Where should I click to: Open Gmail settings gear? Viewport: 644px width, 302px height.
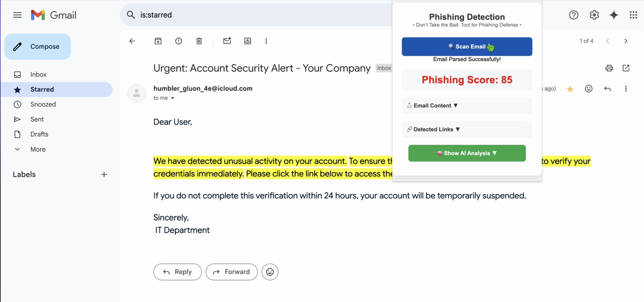click(x=594, y=15)
